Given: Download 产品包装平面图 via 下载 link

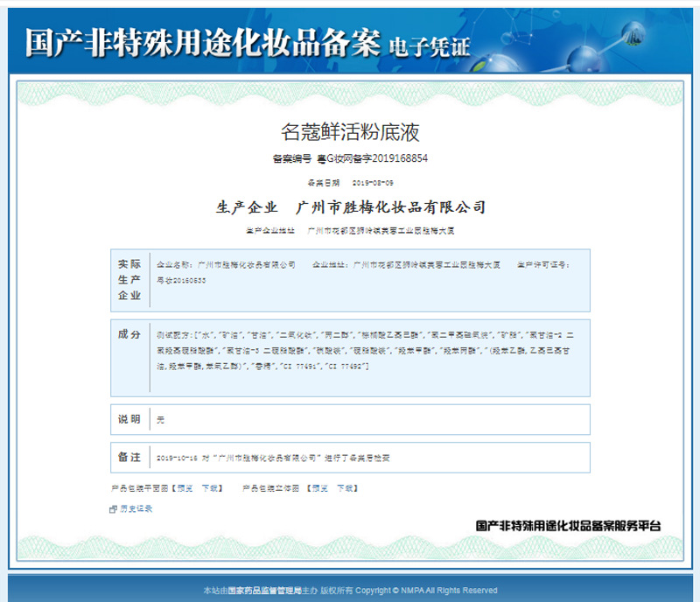Looking at the screenshot, I should click(x=209, y=488).
